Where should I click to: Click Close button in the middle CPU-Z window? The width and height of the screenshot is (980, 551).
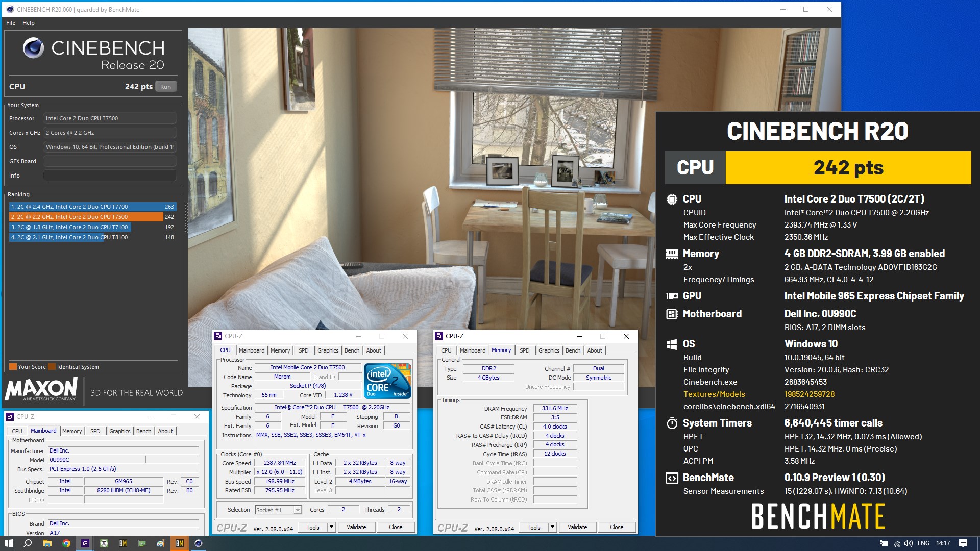396,527
